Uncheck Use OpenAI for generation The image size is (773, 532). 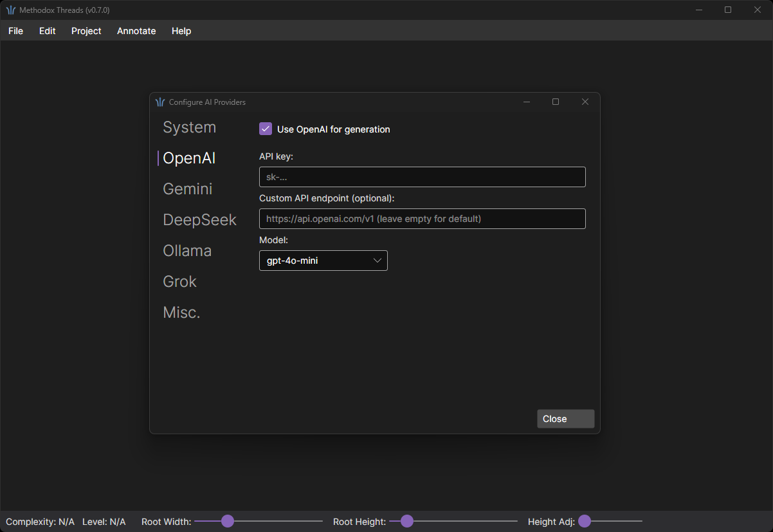click(266, 129)
